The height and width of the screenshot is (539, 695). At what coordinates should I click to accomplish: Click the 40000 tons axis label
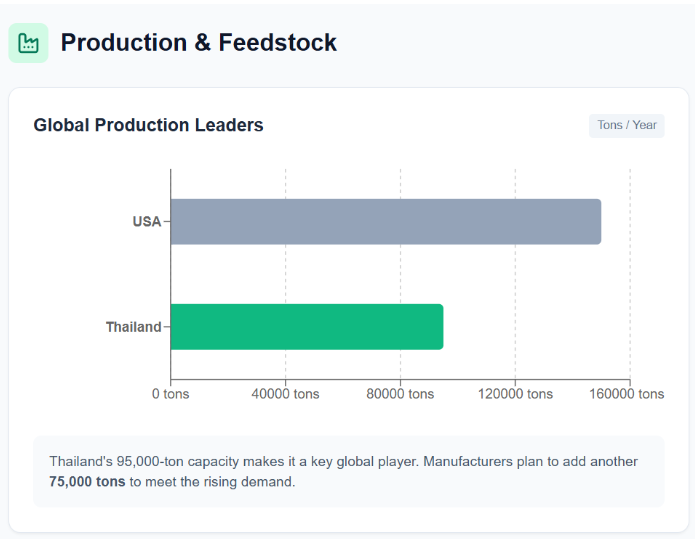(285, 394)
